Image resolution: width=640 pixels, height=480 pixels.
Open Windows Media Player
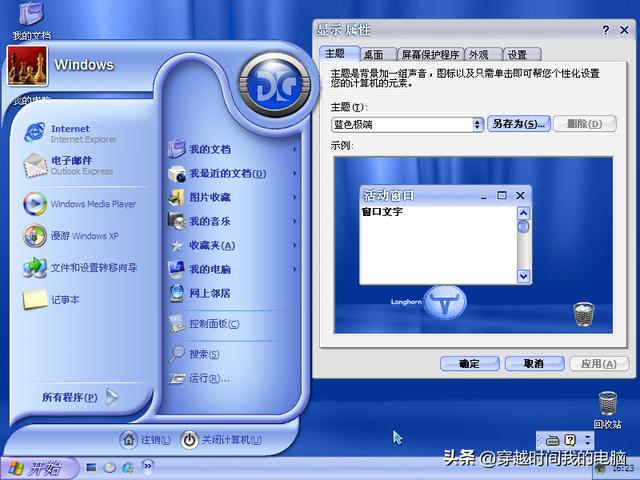click(x=81, y=204)
